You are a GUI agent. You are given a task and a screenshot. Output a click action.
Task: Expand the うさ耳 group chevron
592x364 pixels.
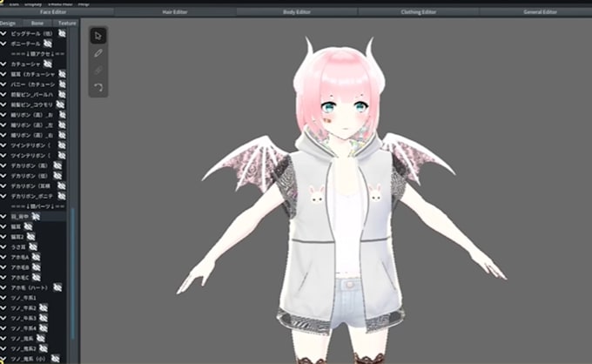pyautogui.click(x=3, y=247)
